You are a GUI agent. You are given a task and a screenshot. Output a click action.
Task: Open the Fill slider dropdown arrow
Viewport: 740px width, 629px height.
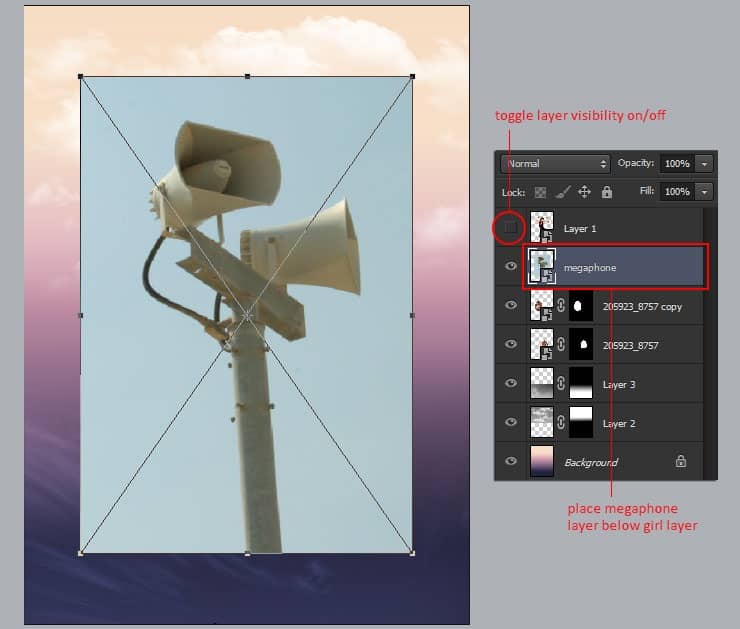coord(704,192)
